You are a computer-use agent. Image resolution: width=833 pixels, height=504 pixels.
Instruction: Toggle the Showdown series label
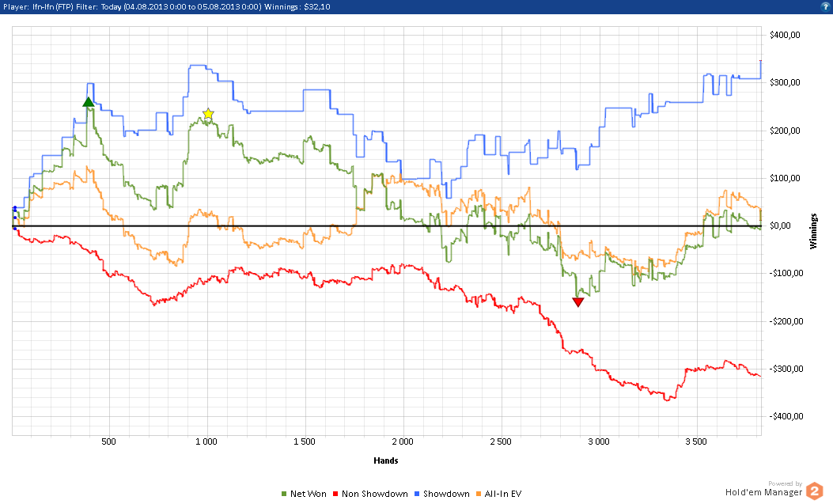click(447, 494)
